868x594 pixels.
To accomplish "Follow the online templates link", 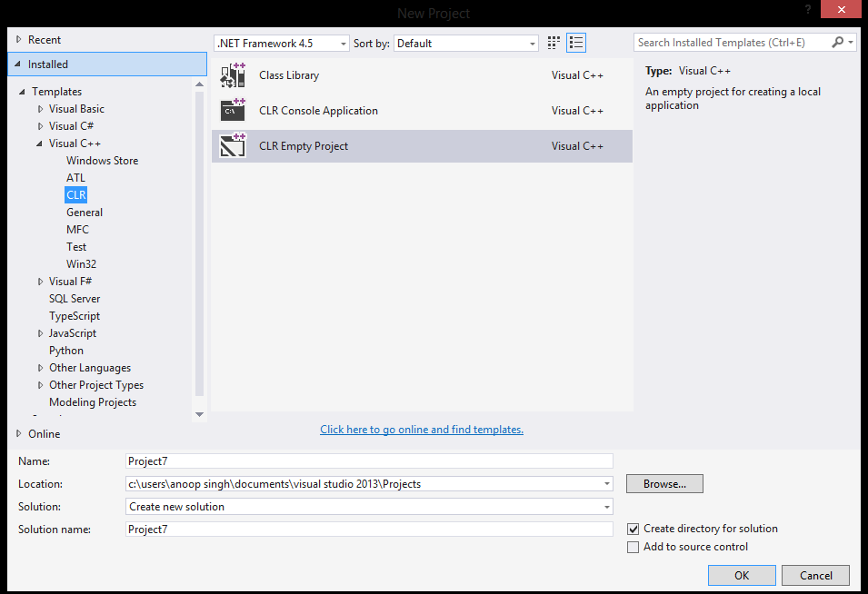I will (421, 429).
